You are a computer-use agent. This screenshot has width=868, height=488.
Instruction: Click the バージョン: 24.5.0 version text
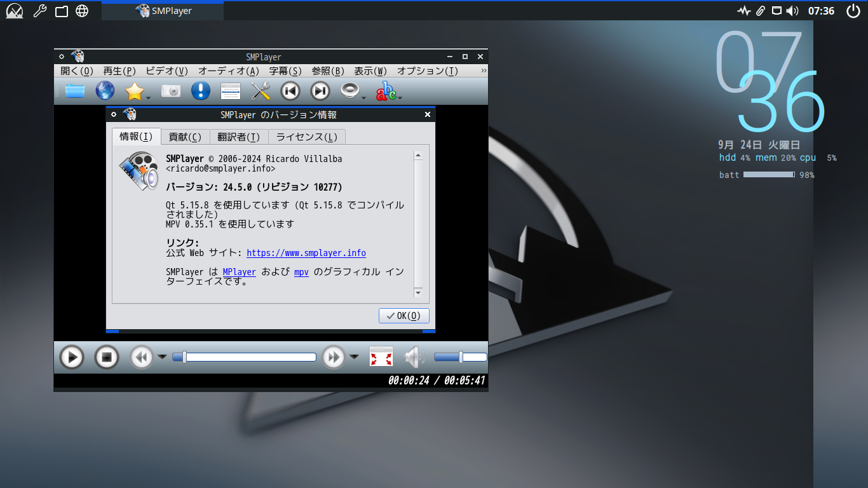pyautogui.click(x=254, y=187)
